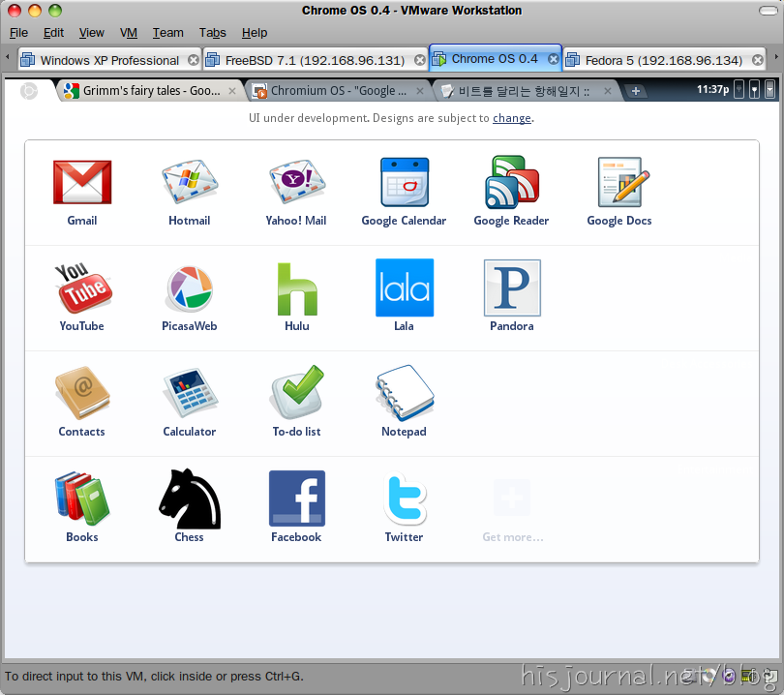784x695 pixels.
Task: Open the Chrome OS options dropdown icon
Action: tap(770, 90)
